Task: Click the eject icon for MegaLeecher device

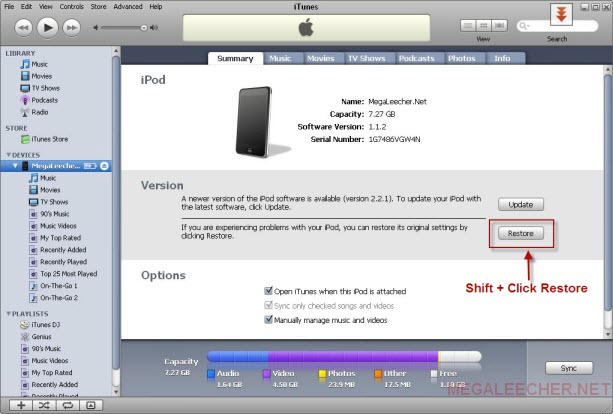Action: 104,166
